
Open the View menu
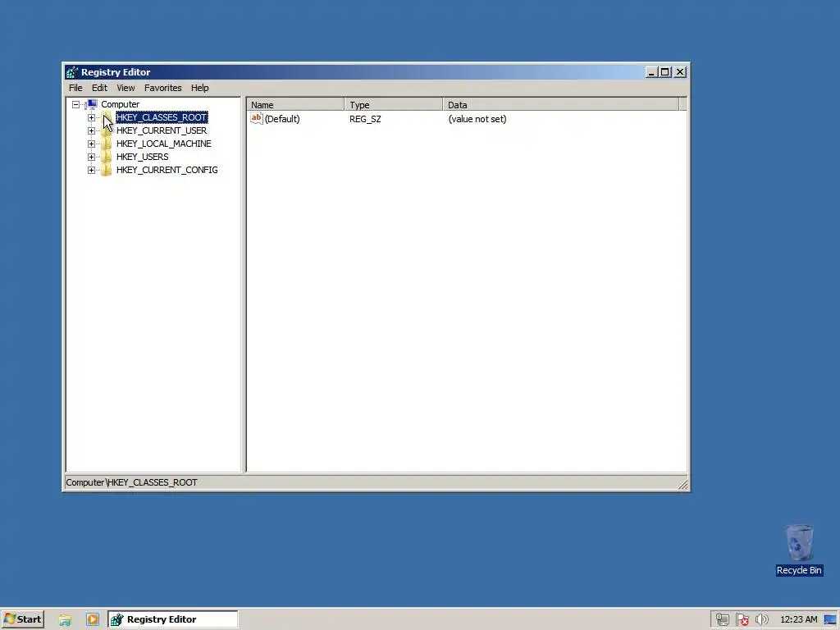tap(126, 88)
